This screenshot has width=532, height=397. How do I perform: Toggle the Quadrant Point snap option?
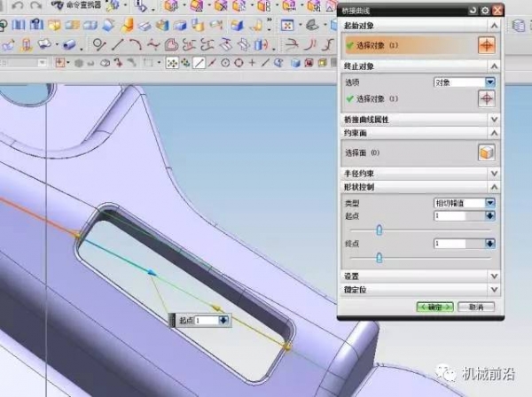pyautogui.click(x=239, y=63)
